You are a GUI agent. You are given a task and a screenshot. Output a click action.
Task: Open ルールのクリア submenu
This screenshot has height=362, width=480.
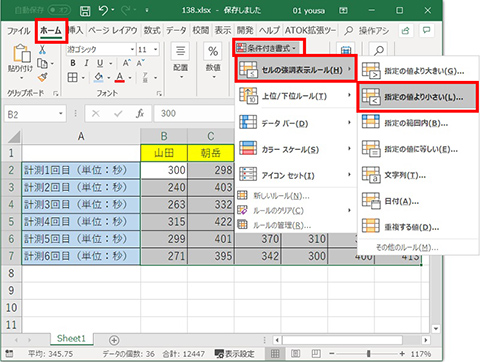296,211
